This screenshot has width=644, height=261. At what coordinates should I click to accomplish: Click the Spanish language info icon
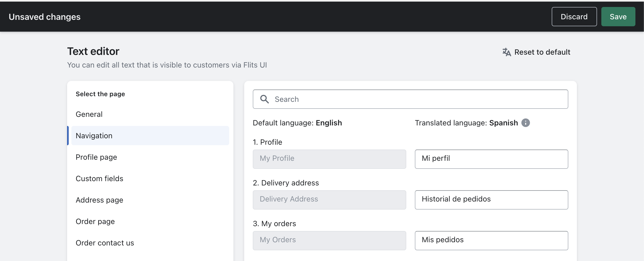click(x=525, y=123)
